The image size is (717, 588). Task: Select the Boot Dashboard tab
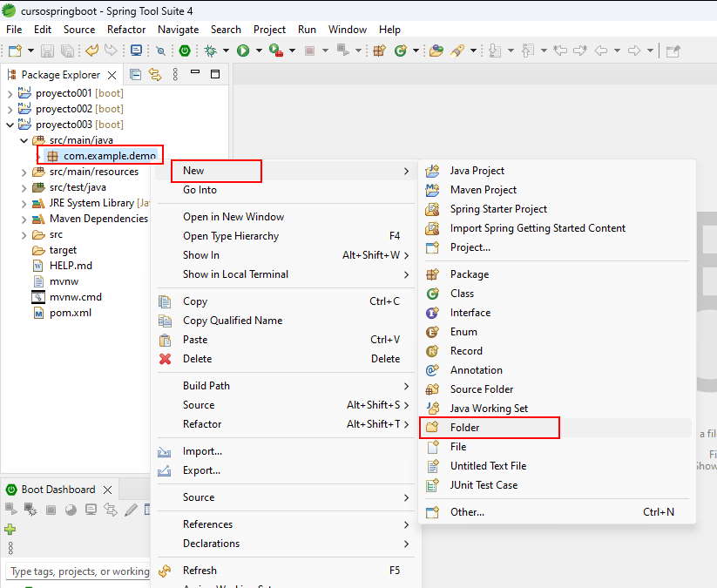point(58,490)
